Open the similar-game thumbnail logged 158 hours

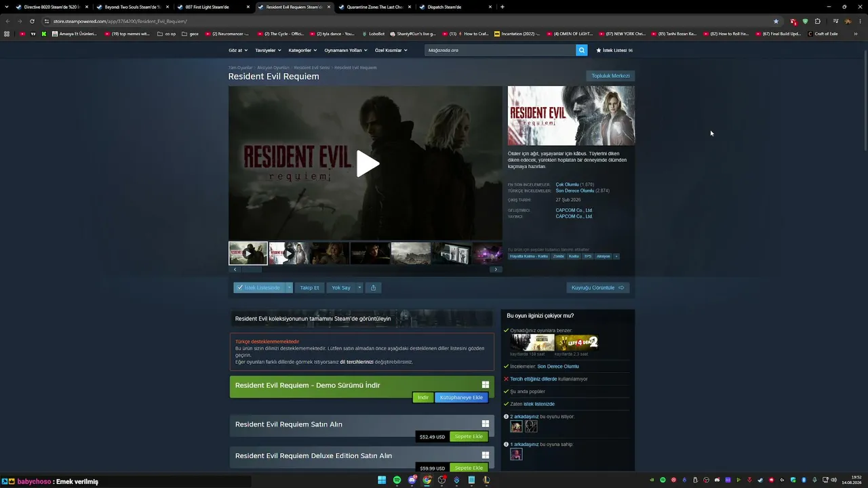532,342
